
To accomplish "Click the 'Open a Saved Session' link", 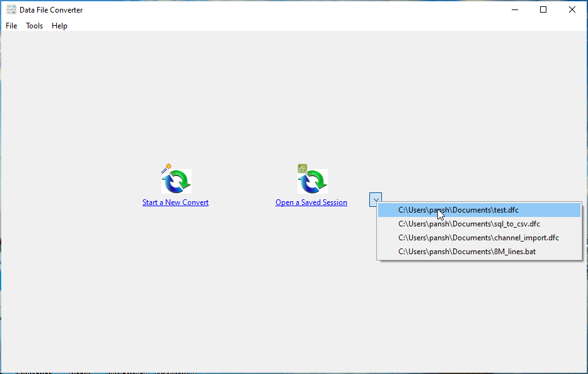I will (x=311, y=202).
